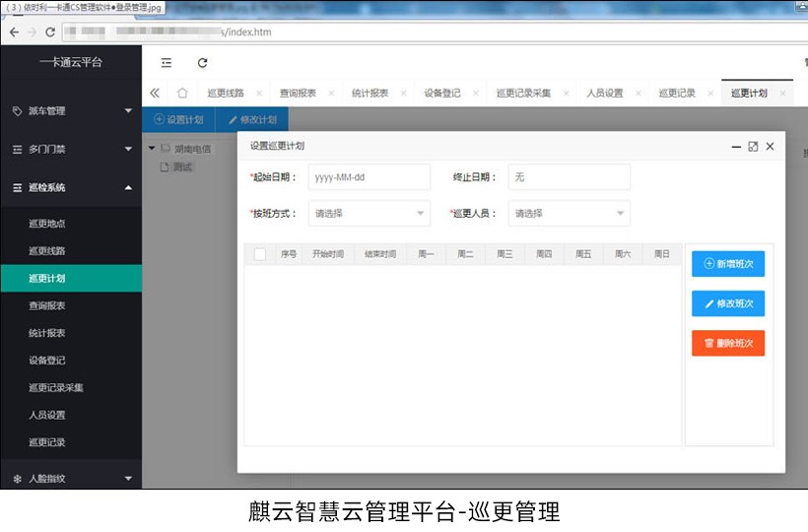808x532 pixels.
Task: Close the 设置巡更计划 dialog
Action: coord(771,146)
